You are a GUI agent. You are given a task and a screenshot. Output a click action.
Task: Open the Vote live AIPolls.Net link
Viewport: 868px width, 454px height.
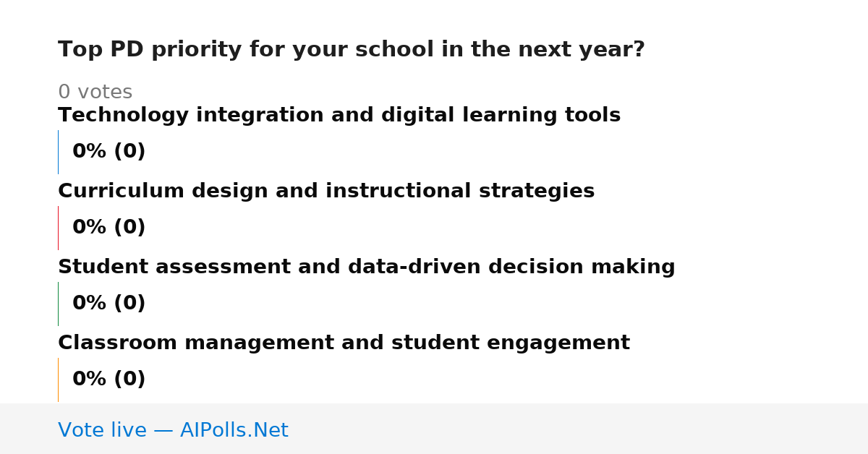click(x=173, y=430)
